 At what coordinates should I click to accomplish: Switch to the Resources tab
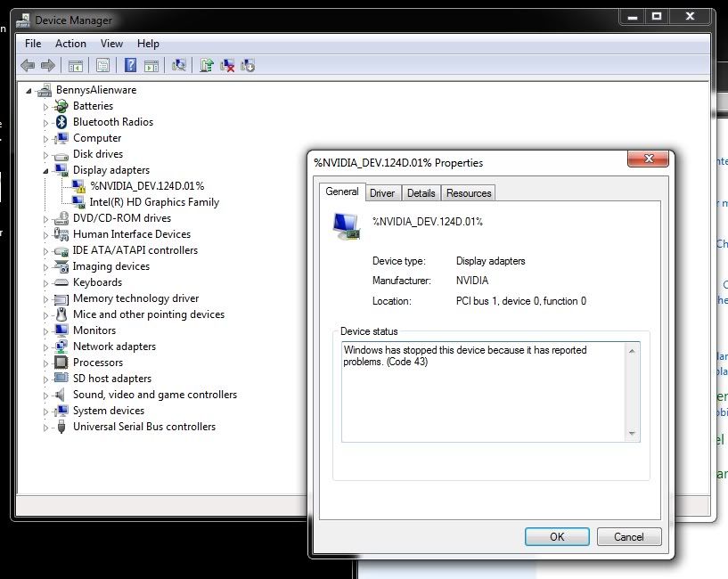tap(469, 193)
